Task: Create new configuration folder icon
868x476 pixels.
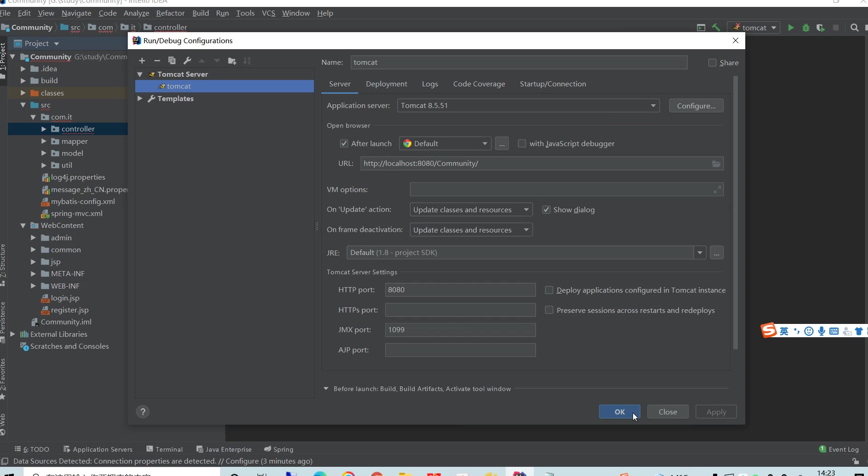Action: click(x=232, y=61)
